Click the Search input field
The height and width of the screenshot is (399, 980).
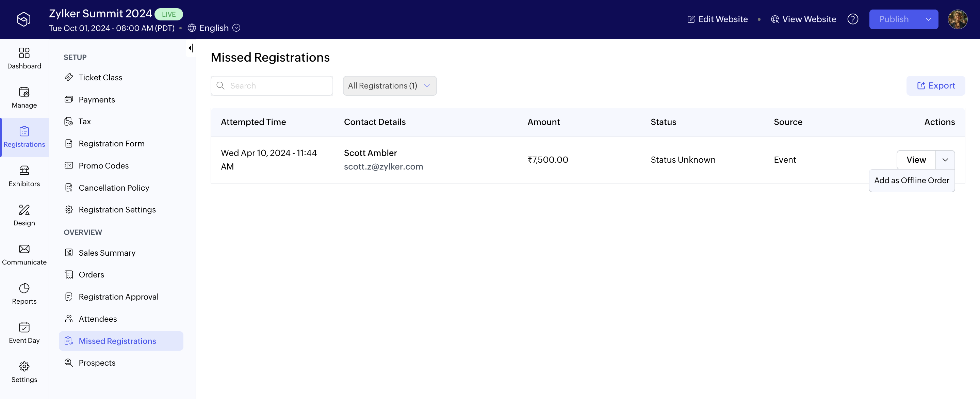[x=272, y=86]
